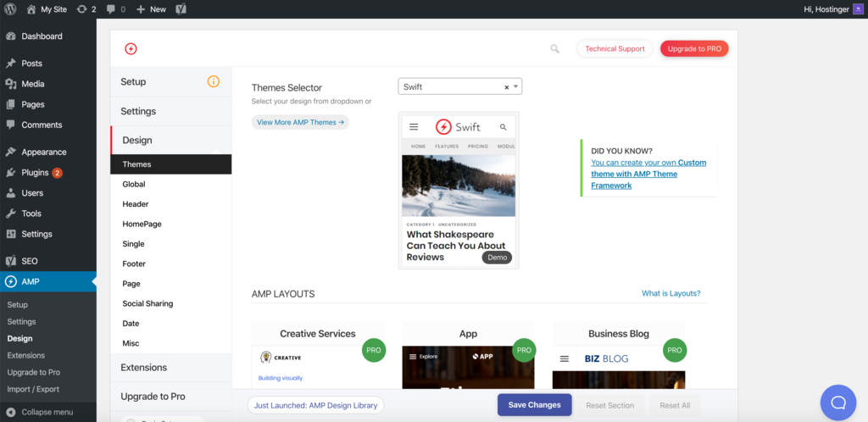Click the search magnifier icon in AMP panel
868x422 pixels.
[554, 48]
